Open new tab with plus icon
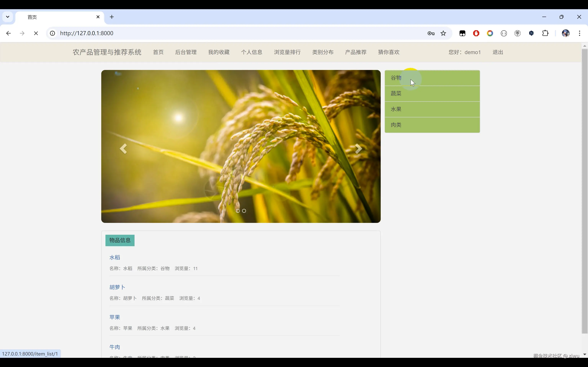Image resolution: width=588 pixels, height=367 pixels. coord(112,17)
